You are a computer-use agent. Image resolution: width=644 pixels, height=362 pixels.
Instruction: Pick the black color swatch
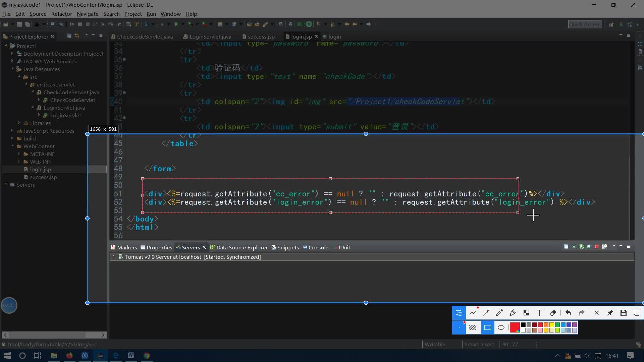pyautogui.click(x=523, y=325)
